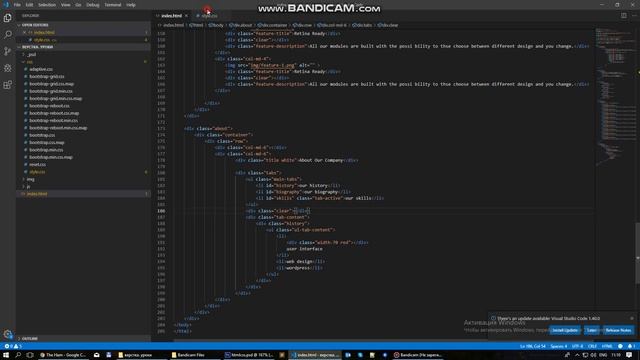Click the editor vertical scrollbar thumb

[638, 253]
